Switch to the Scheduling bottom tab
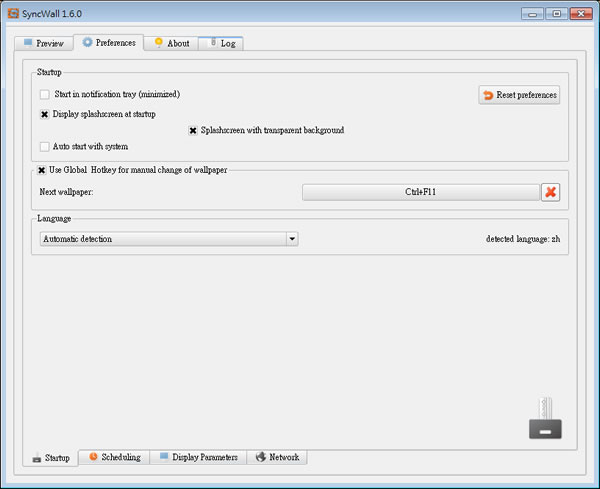The height and width of the screenshot is (489, 600). click(x=113, y=457)
